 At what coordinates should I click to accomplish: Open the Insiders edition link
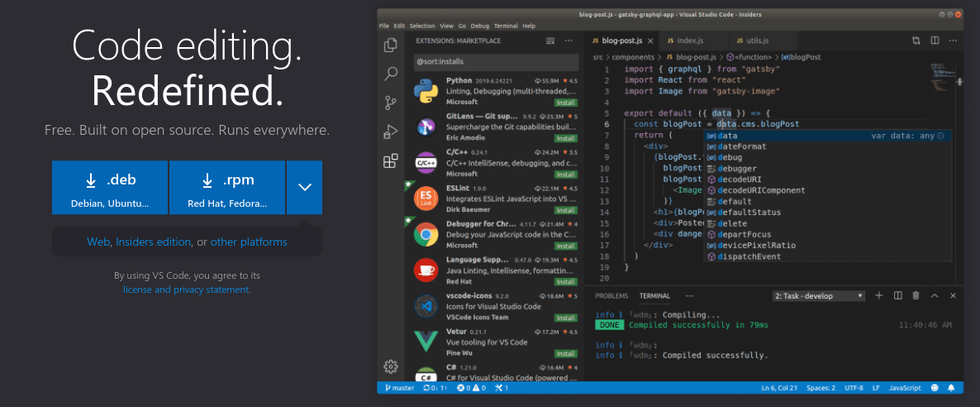[154, 242]
